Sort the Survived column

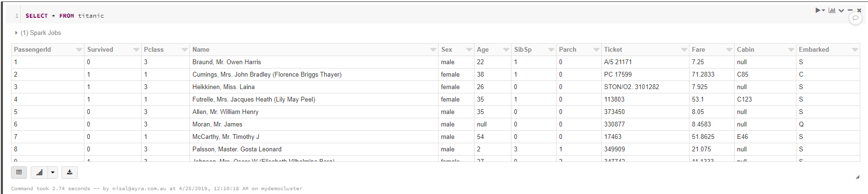tap(136, 50)
